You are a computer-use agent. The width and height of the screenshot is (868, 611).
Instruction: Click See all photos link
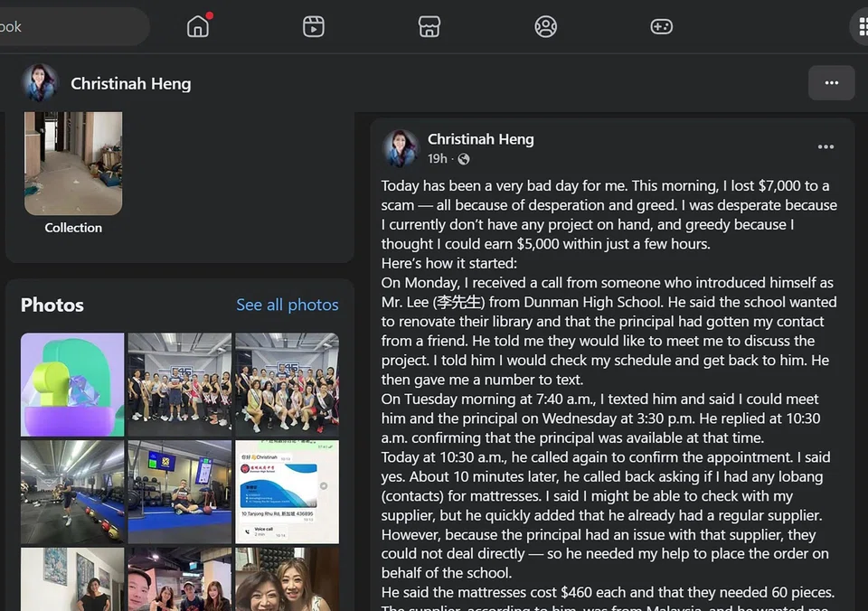click(287, 305)
